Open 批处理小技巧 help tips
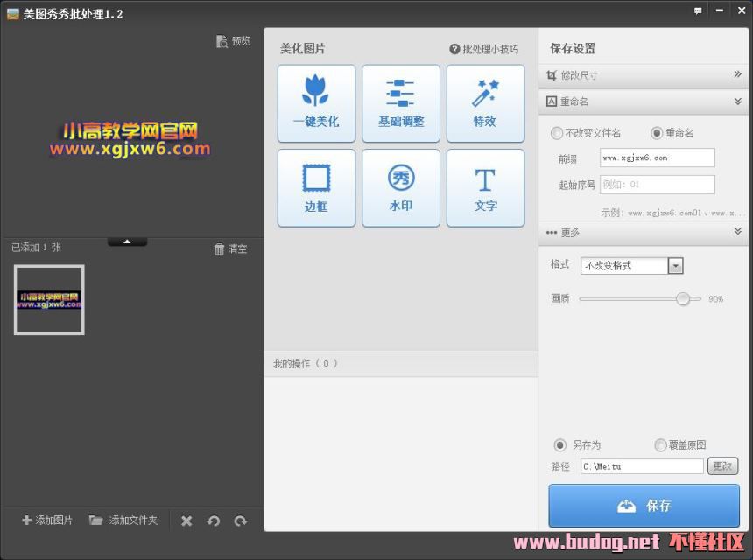 [x=484, y=49]
